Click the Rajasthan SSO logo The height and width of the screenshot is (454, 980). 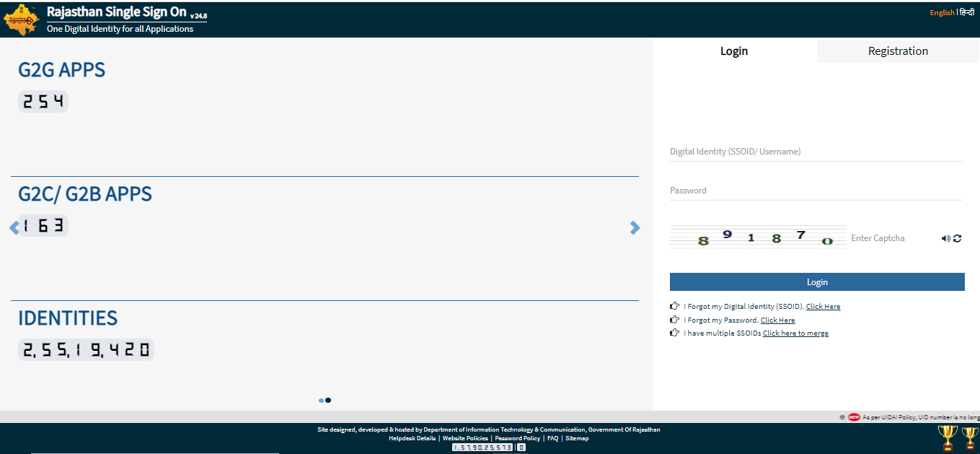pyautogui.click(x=22, y=19)
